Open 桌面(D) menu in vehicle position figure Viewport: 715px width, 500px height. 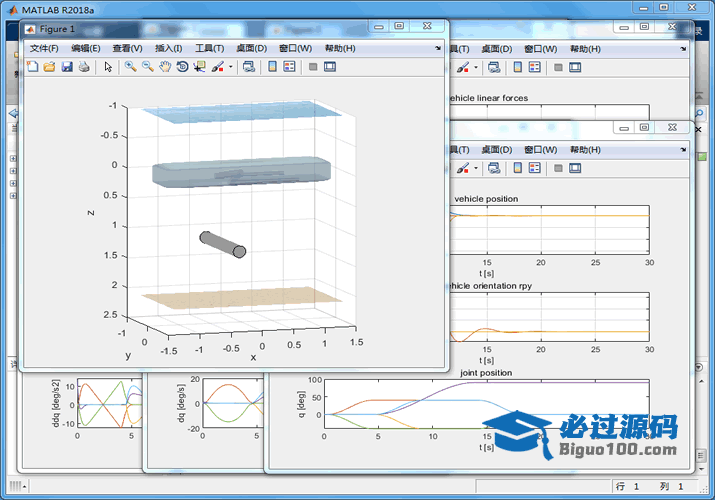[x=497, y=149]
